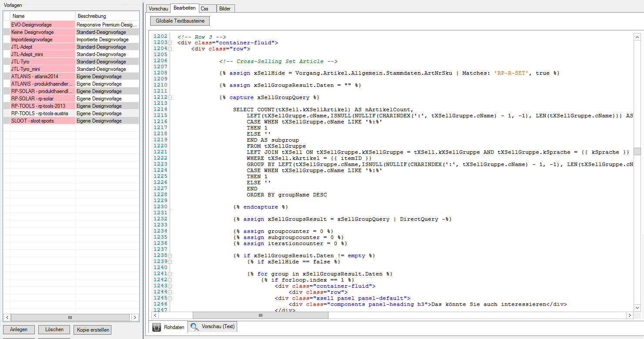Click the 'endcapture' code line
The height and width of the screenshot is (339, 644).
[x=261, y=207]
